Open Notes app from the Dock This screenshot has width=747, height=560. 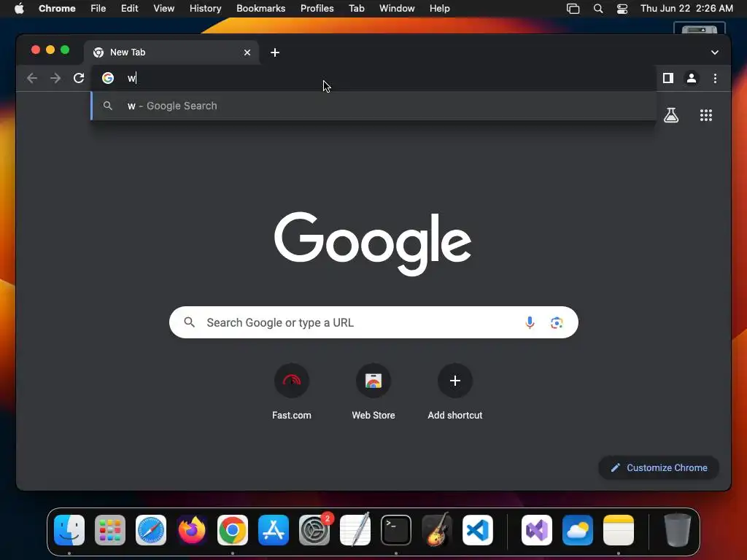coord(619,530)
